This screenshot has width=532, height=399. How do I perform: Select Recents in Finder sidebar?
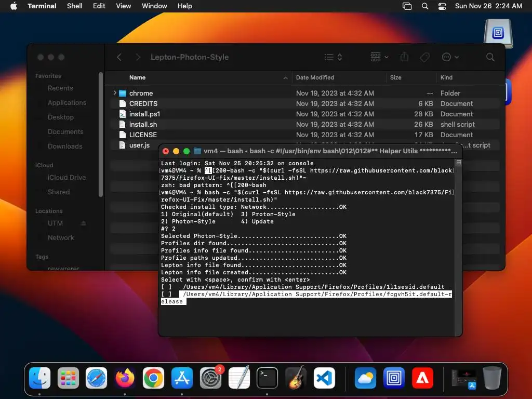[60, 88]
